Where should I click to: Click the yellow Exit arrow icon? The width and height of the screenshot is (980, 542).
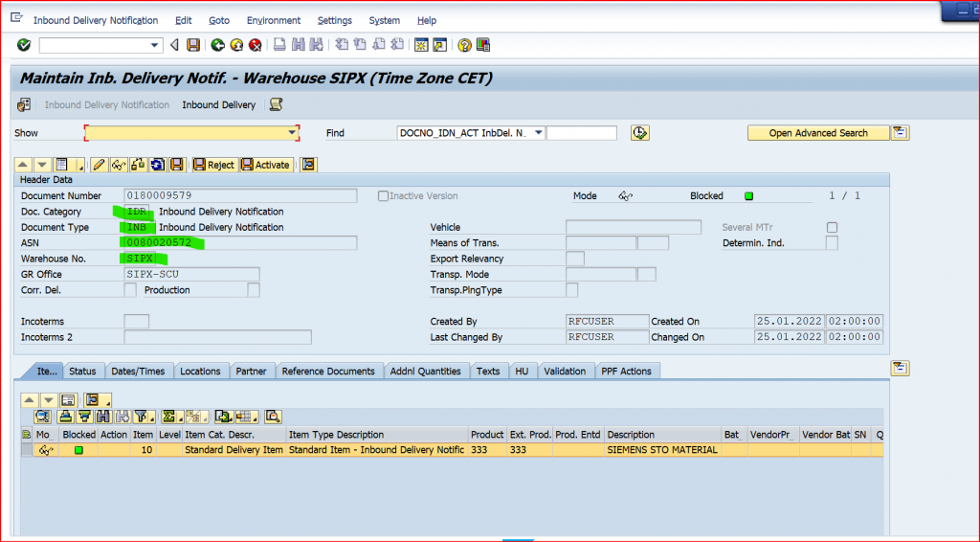pos(236,45)
